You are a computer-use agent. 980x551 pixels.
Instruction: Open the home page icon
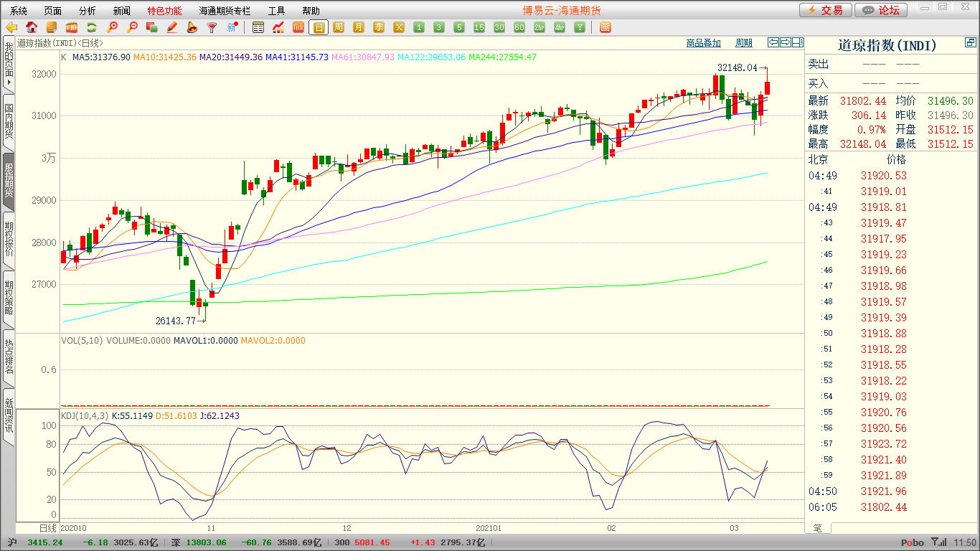click(32, 27)
